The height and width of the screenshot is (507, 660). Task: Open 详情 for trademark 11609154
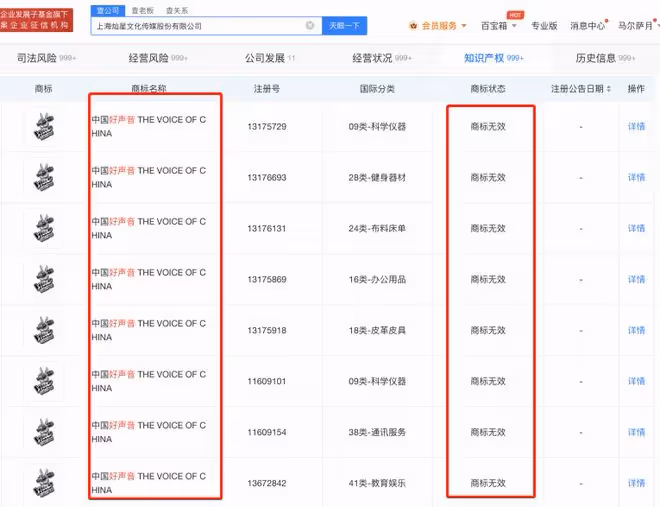[x=636, y=432]
